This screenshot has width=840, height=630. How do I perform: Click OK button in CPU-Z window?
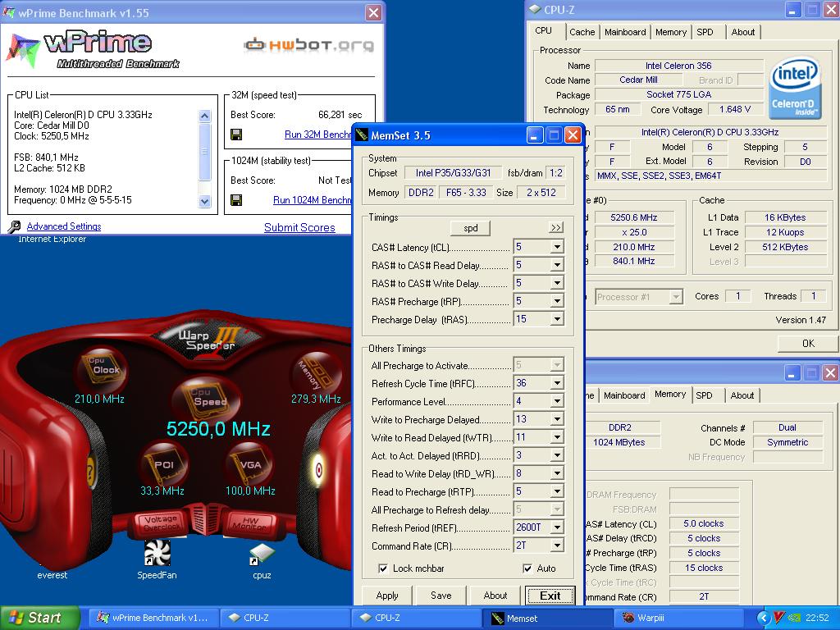click(x=808, y=344)
